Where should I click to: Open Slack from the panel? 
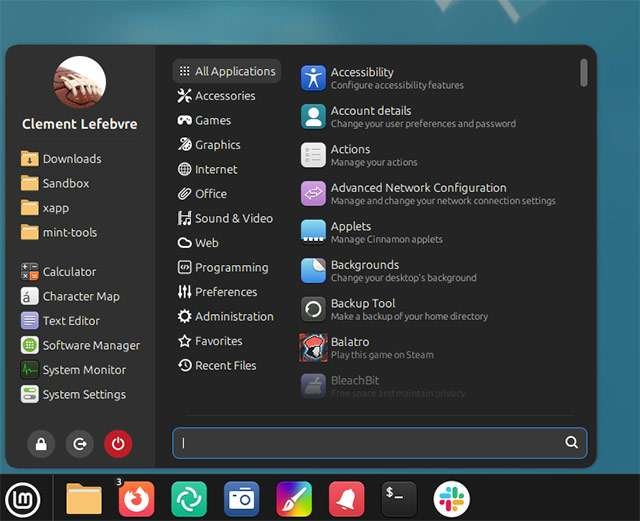coord(451,499)
